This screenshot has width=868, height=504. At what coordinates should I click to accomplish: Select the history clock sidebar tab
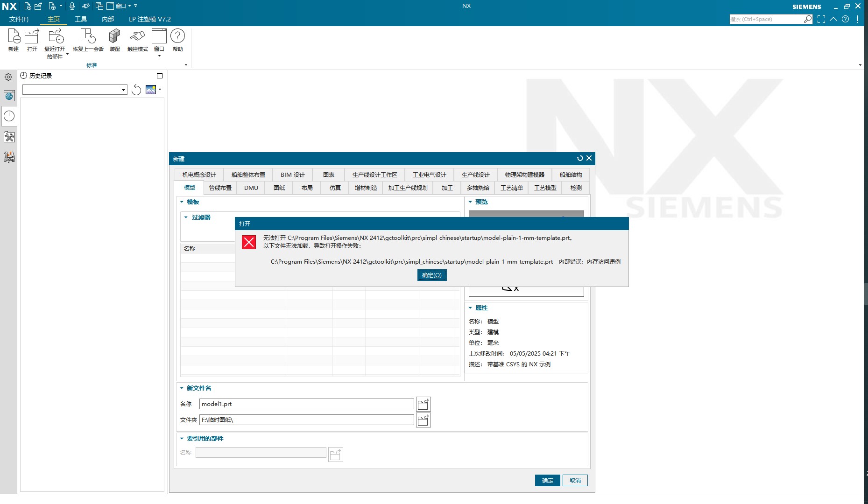pyautogui.click(x=9, y=116)
